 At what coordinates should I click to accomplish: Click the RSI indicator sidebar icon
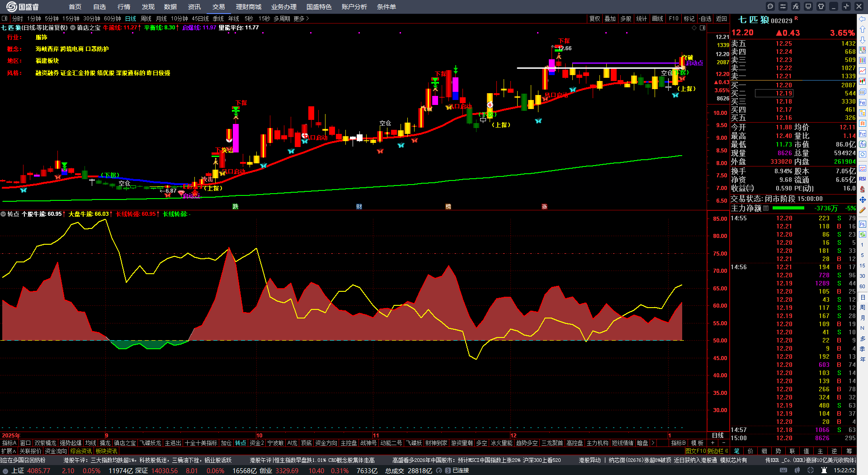coord(863,179)
